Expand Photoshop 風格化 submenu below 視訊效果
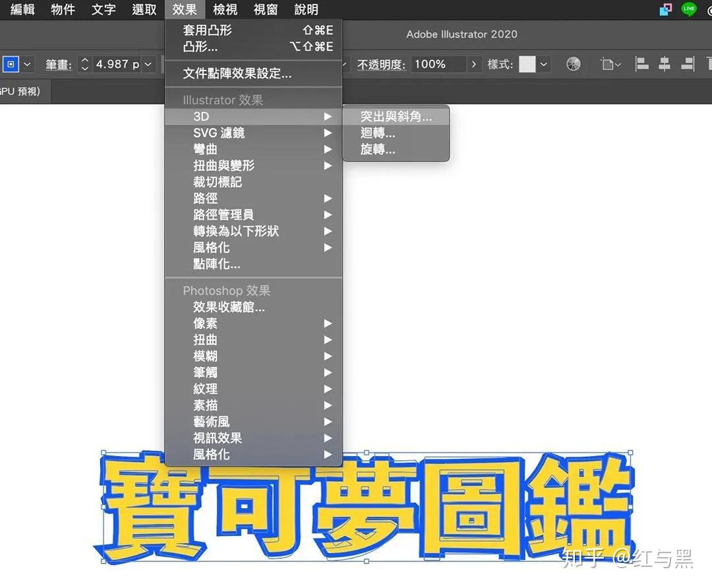 [253, 454]
